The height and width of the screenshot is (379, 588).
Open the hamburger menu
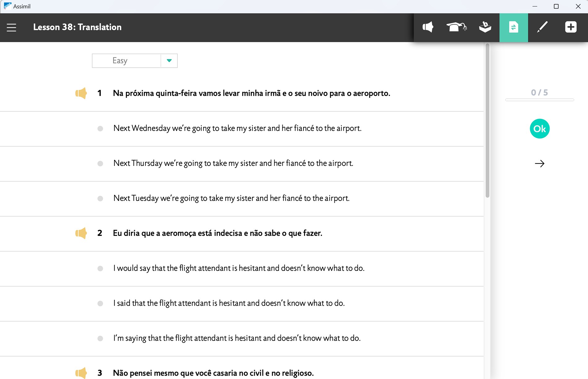click(11, 28)
